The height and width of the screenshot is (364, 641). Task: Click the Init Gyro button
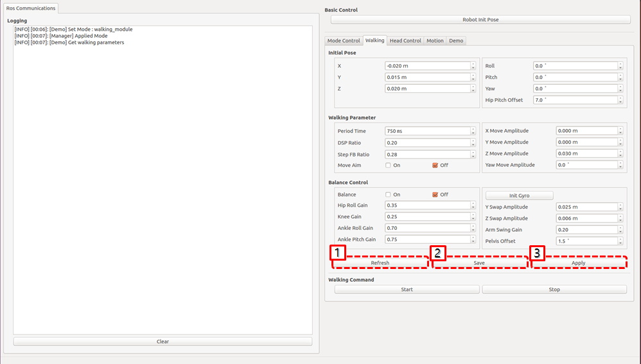pos(519,196)
